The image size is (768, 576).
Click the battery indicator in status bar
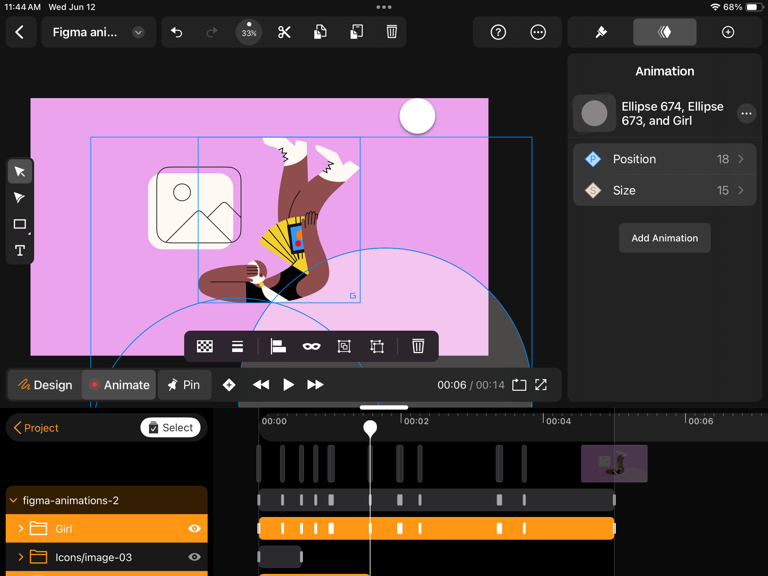[754, 7]
